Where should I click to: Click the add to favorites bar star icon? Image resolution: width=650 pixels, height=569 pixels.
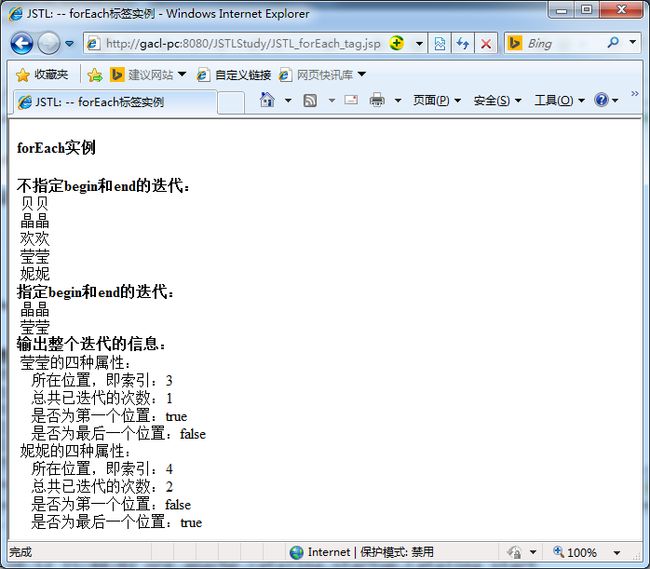95,75
